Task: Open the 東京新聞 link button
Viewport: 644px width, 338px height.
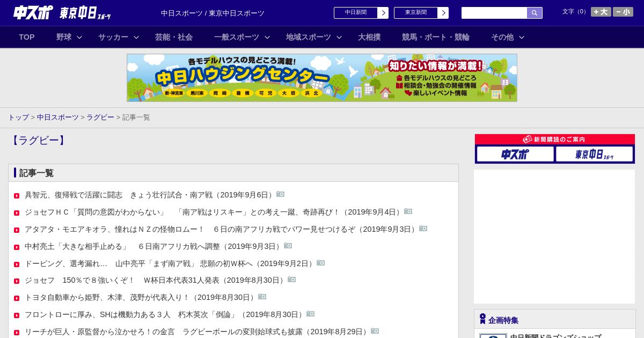Action: [x=421, y=13]
